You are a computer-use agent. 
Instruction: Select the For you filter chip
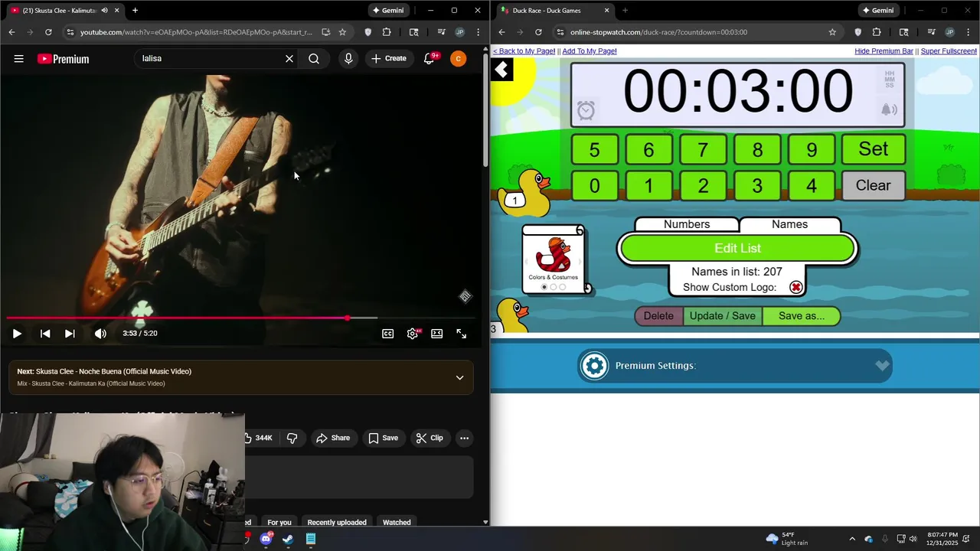pos(279,522)
